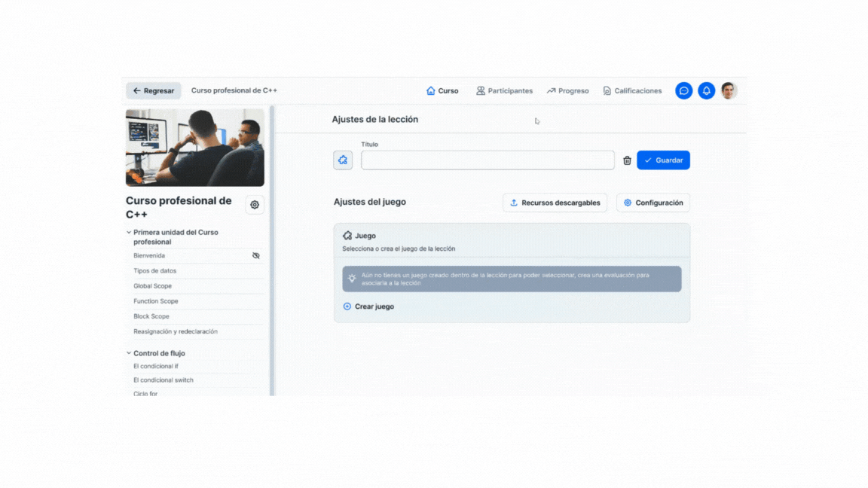Collapse the Control de flujo section
The image size is (868, 488).
pyautogui.click(x=128, y=353)
